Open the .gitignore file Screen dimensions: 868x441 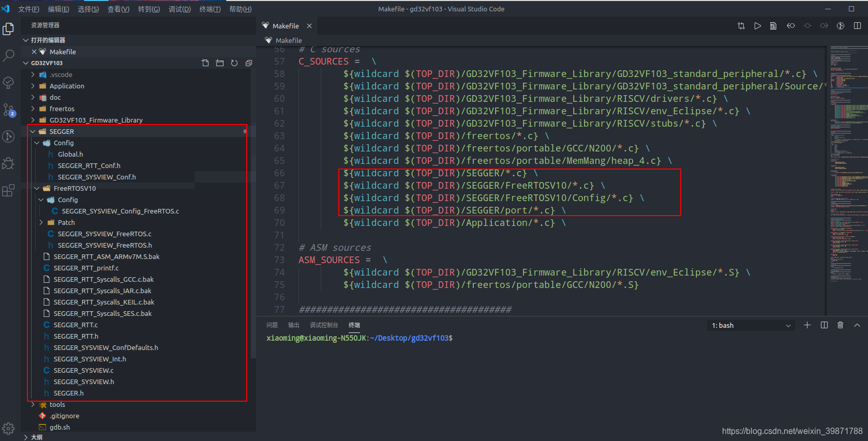[x=64, y=416]
